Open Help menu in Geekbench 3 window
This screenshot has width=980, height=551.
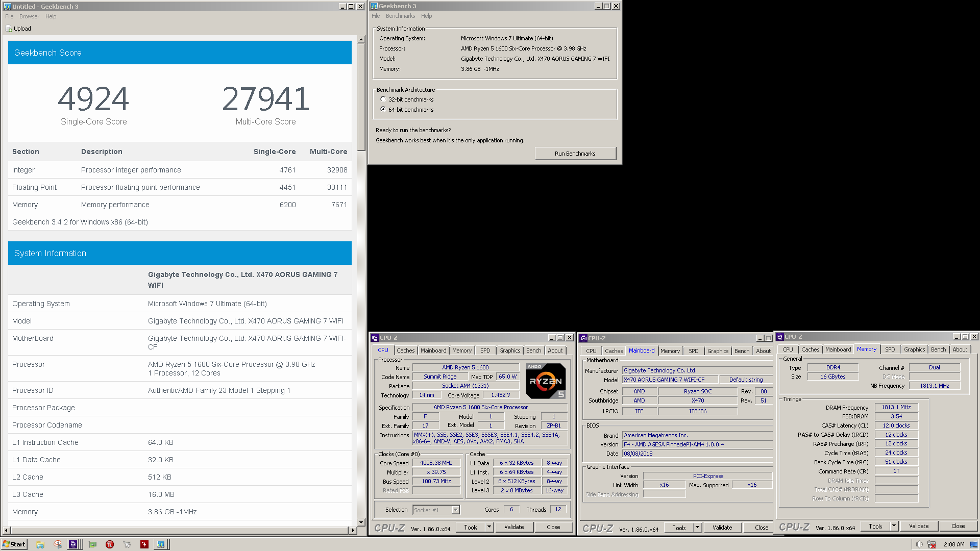click(427, 16)
